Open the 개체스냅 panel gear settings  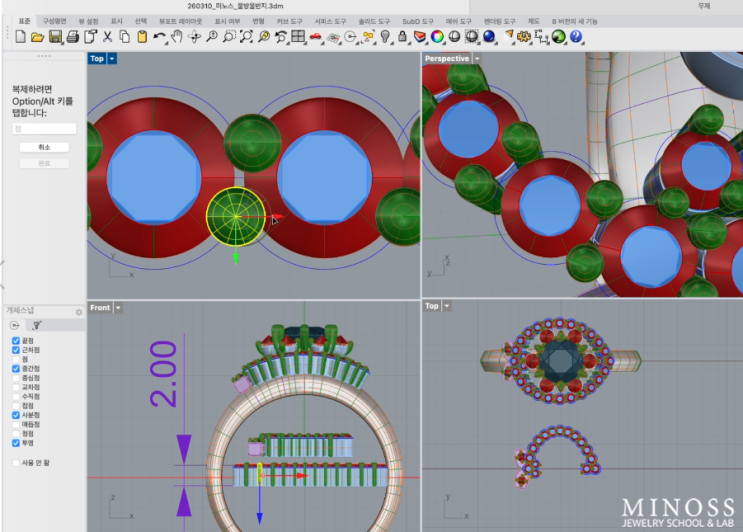[79, 312]
